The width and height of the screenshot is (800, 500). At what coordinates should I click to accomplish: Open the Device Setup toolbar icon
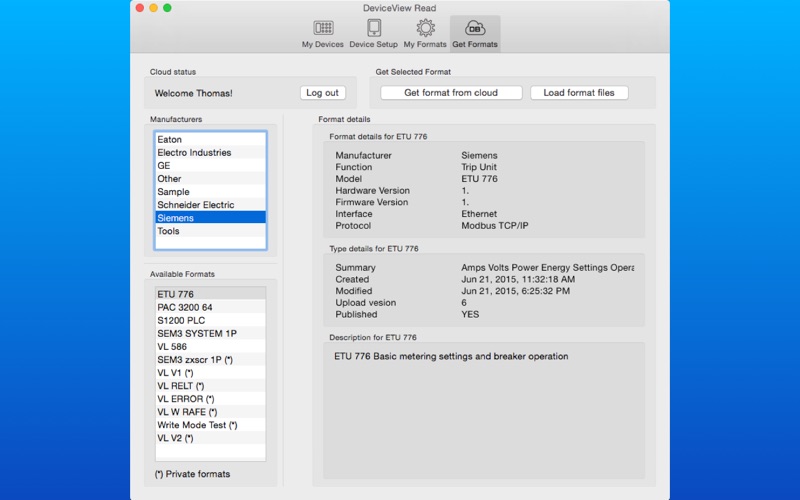tap(373, 32)
